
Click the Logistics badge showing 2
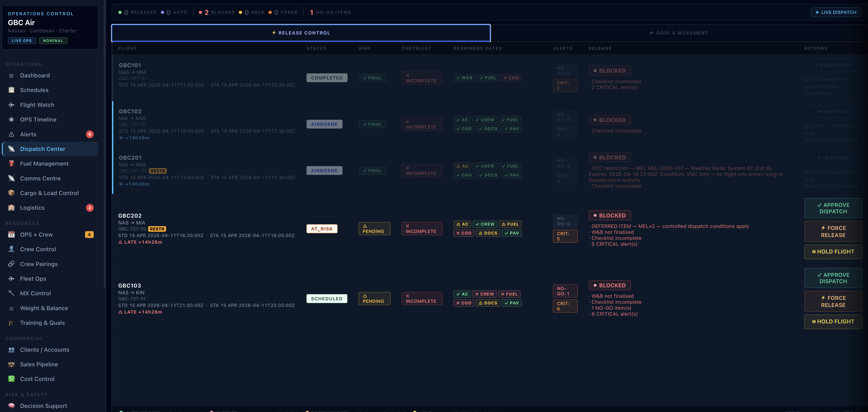90,208
